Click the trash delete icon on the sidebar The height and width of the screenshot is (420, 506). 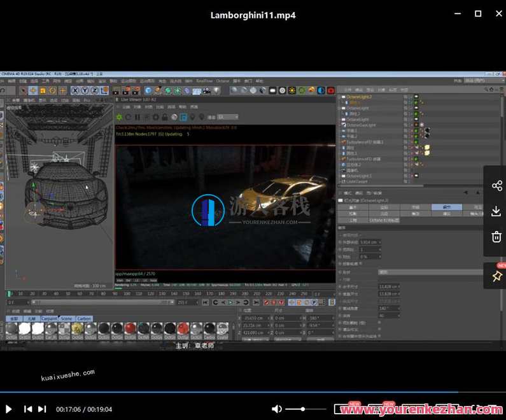tap(496, 237)
